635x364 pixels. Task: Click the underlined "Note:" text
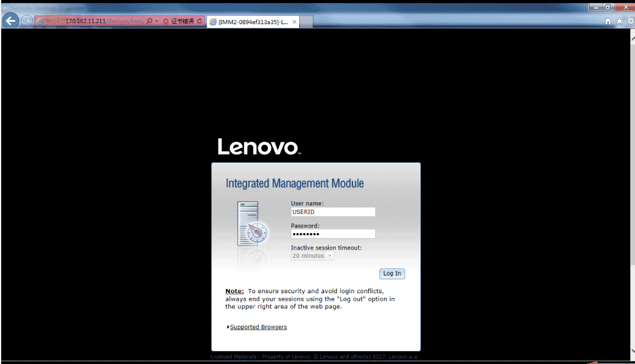[x=234, y=291]
